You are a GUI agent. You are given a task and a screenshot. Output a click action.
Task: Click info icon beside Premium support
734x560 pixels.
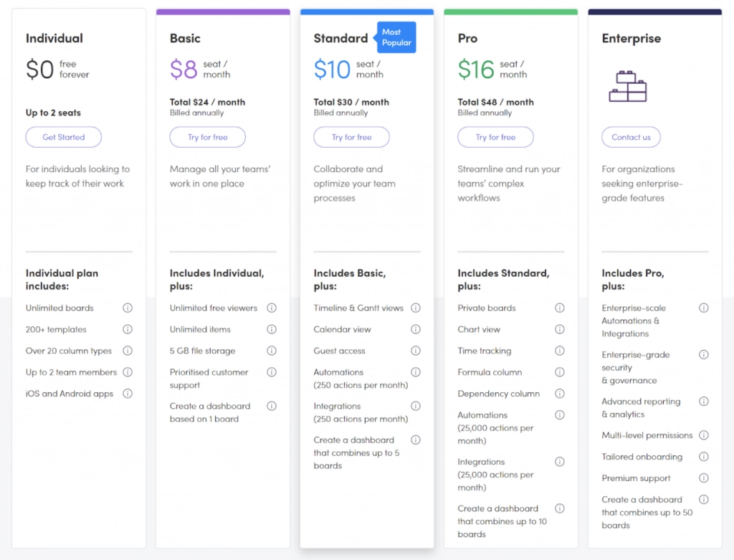704,478
